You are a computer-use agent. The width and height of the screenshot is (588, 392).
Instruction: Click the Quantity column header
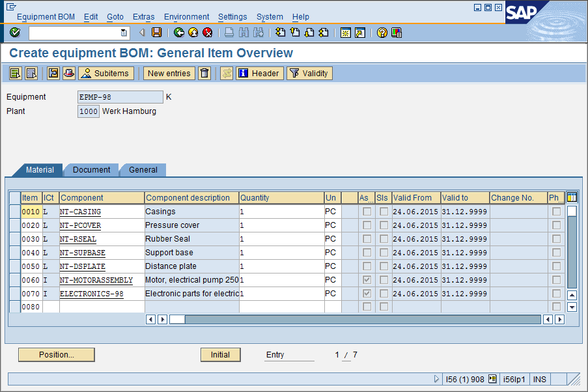(x=281, y=198)
